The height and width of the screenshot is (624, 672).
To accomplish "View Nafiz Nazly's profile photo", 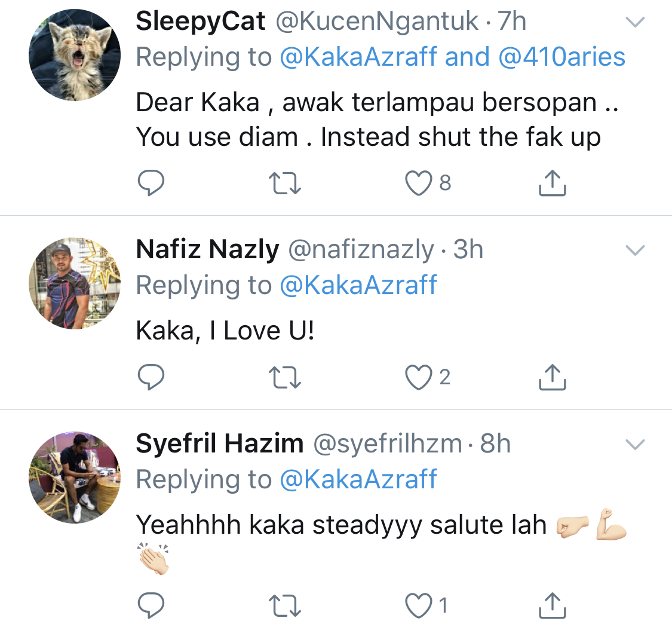I will (75, 283).
